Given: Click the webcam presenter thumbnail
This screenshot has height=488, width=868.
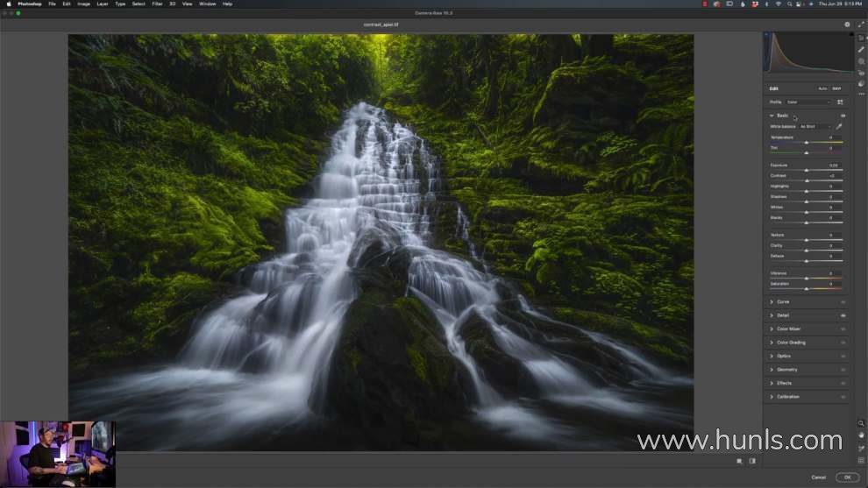Looking at the screenshot, I should click(x=58, y=454).
